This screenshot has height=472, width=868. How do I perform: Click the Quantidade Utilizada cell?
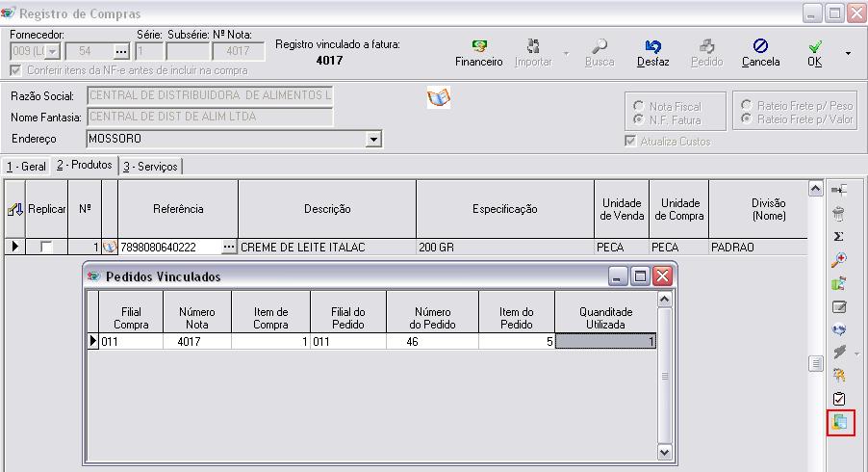click(605, 341)
